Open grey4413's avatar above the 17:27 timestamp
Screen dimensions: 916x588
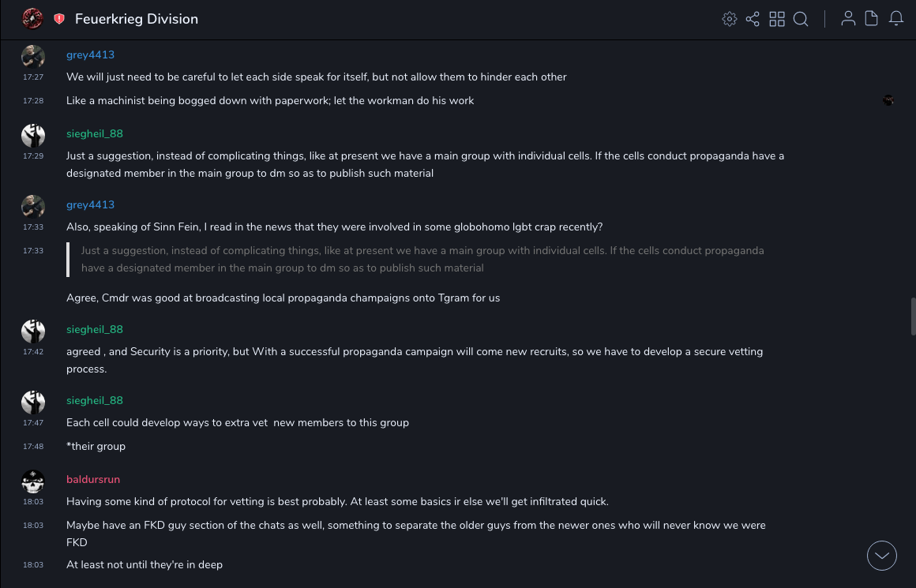32,57
